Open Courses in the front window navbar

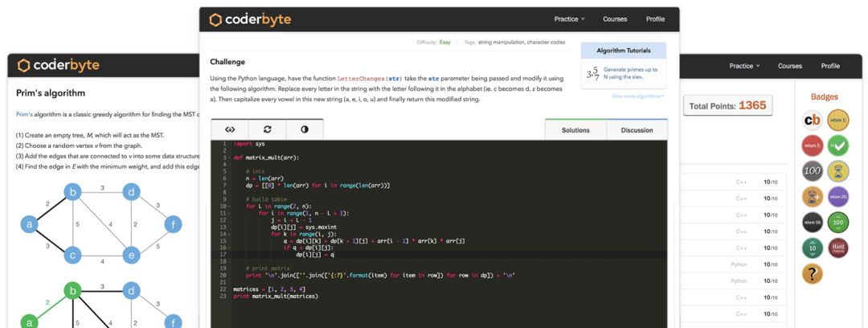coord(615,19)
